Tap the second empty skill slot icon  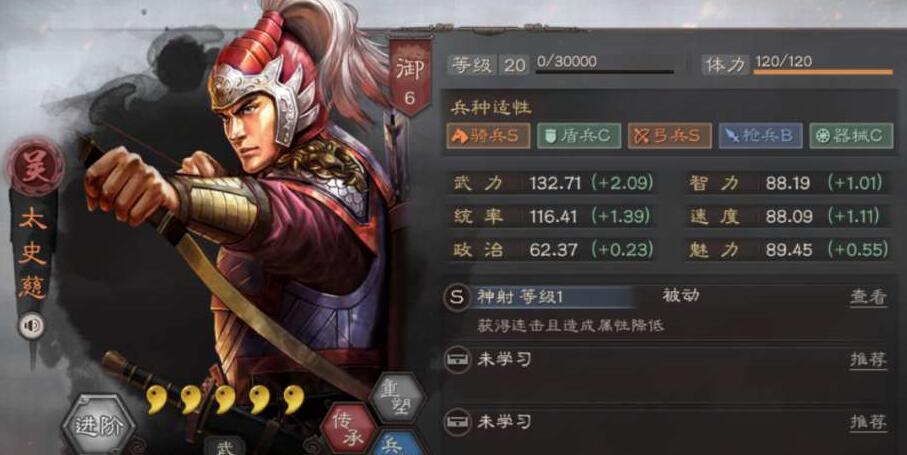pos(457,422)
